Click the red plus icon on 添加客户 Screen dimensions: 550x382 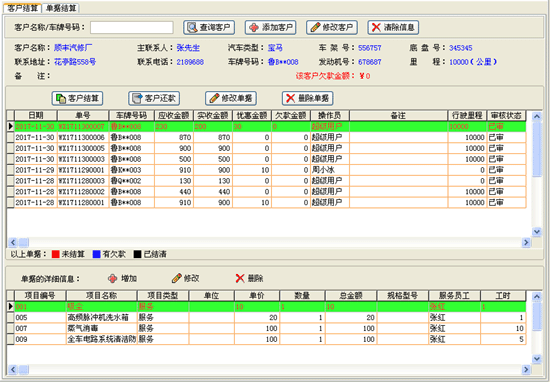point(253,27)
